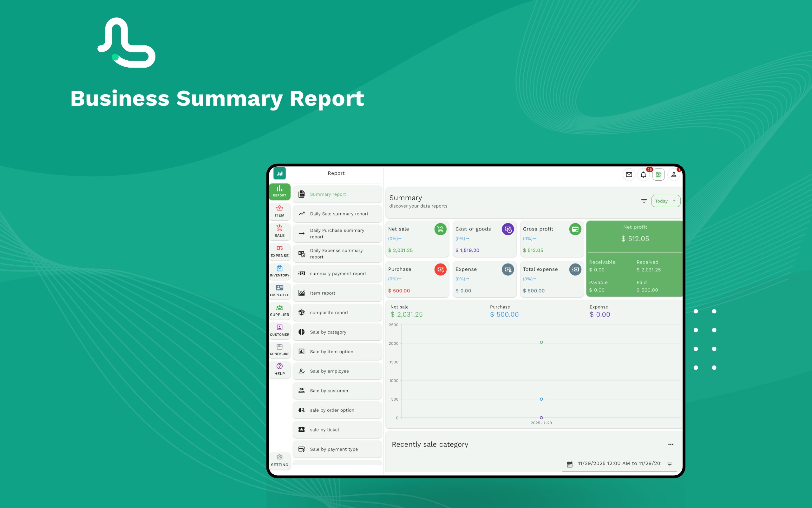Select Summary report menu item

coord(337,194)
